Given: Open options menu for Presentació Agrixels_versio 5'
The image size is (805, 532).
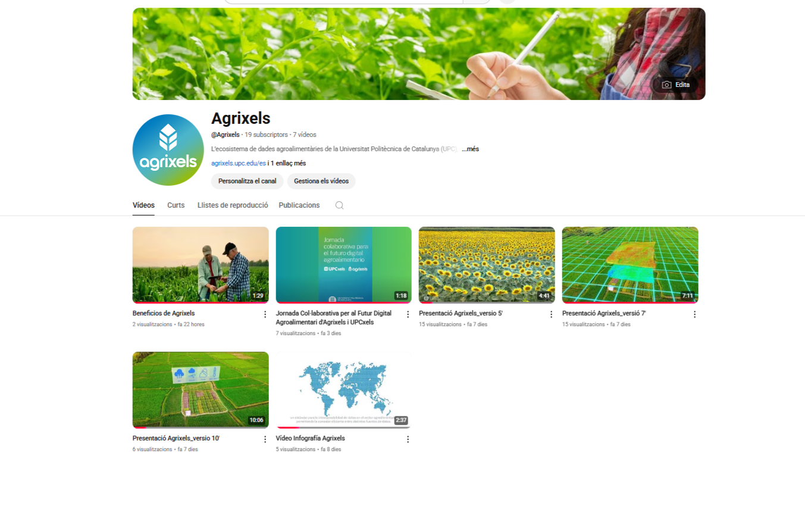Looking at the screenshot, I should (x=551, y=314).
